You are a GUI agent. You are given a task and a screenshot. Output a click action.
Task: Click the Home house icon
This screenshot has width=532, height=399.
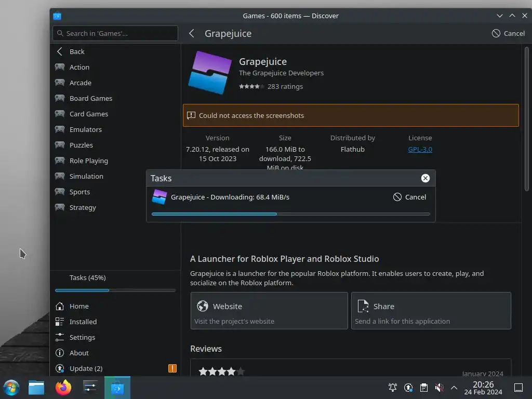click(x=60, y=306)
